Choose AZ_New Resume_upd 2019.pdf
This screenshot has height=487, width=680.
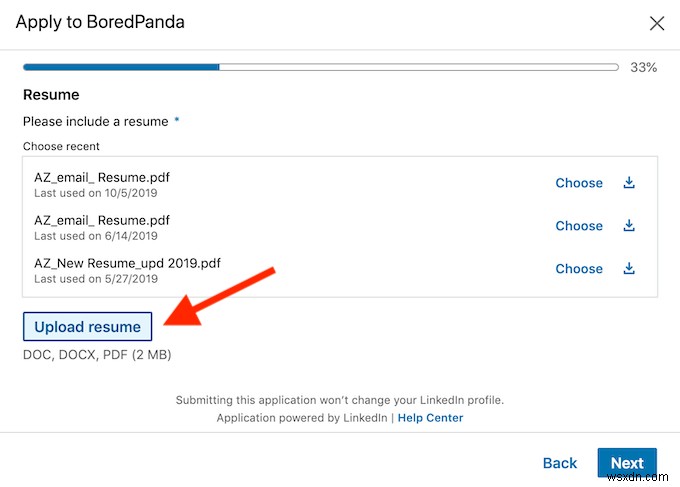click(x=579, y=269)
